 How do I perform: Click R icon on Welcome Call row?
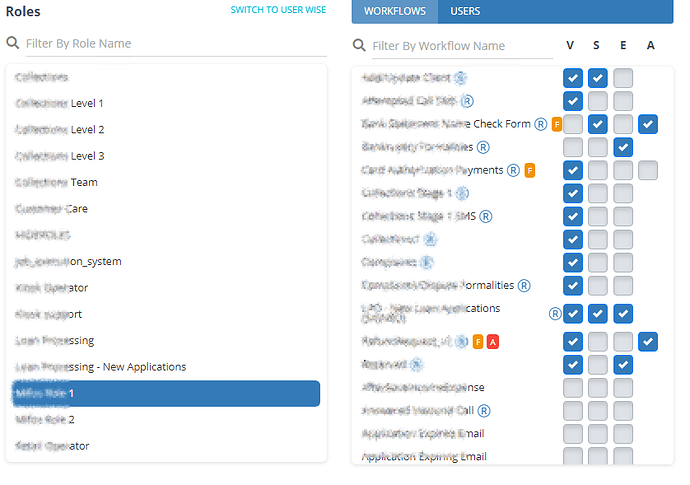pyautogui.click(x=484, y=411)
